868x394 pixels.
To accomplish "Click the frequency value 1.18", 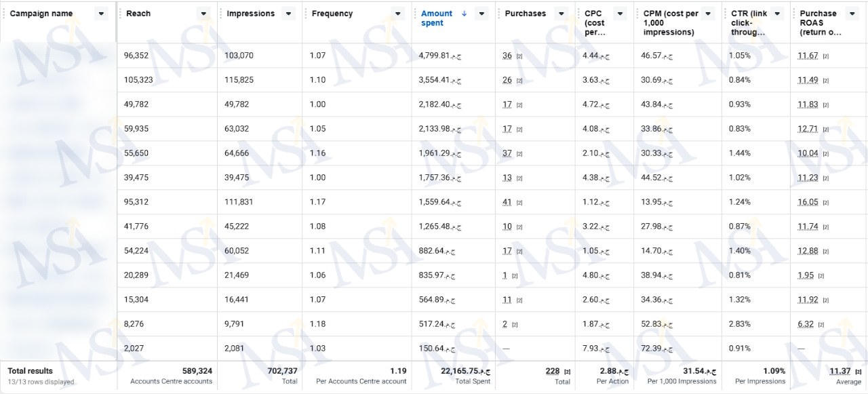I will [x=317, y=324].
